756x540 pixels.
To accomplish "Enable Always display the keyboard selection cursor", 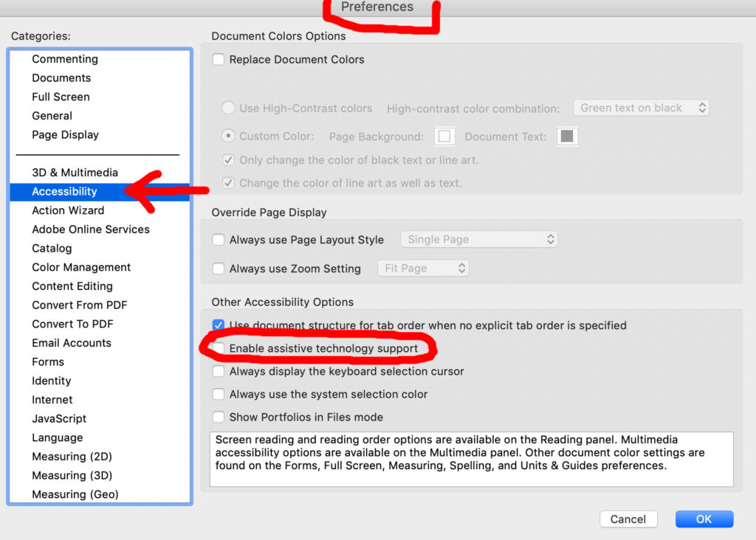I will point(219,371).
